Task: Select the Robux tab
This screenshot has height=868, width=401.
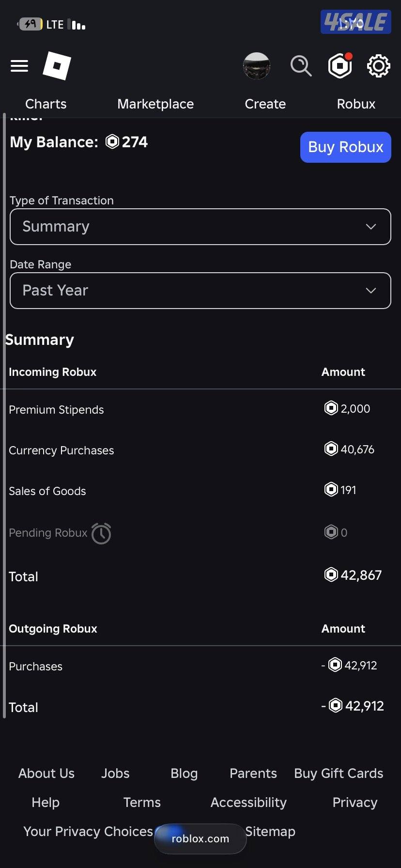Action: click(x=356, y=104)
